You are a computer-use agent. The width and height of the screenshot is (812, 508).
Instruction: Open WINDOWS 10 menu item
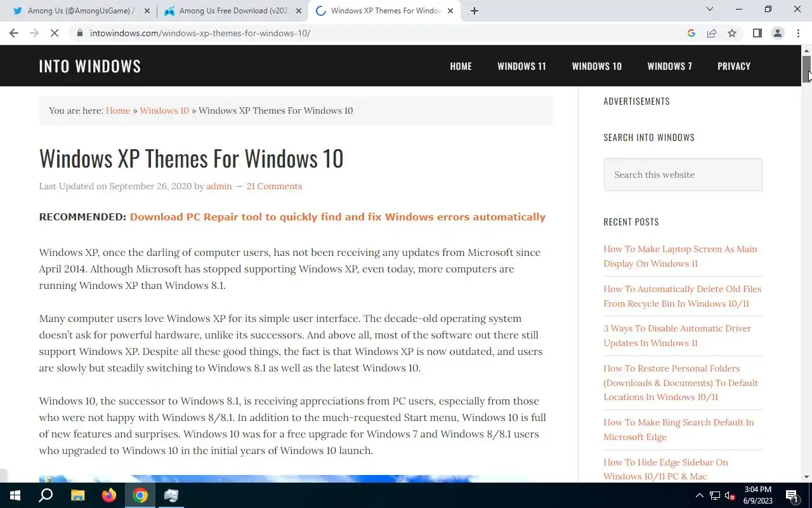[596, 66]
